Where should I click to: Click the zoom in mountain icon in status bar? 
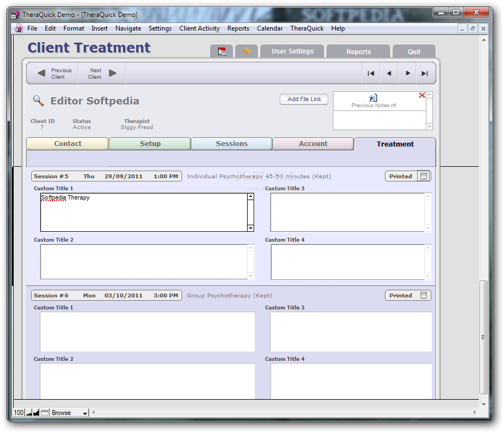point(36,413)
